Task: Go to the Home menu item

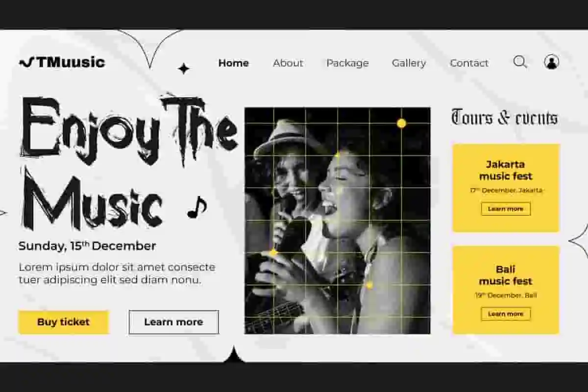Action: (233, 63)
